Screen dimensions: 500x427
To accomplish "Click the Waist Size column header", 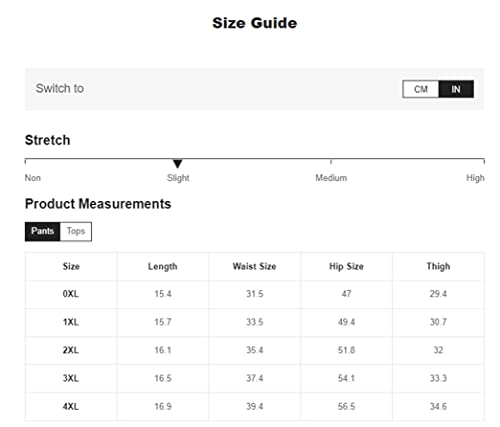I will (255, 266).
